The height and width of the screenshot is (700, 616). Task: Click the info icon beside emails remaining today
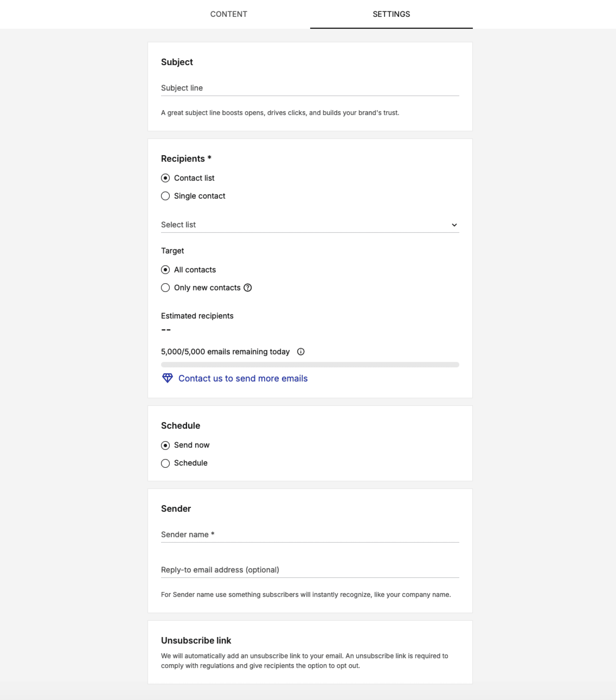301,351
